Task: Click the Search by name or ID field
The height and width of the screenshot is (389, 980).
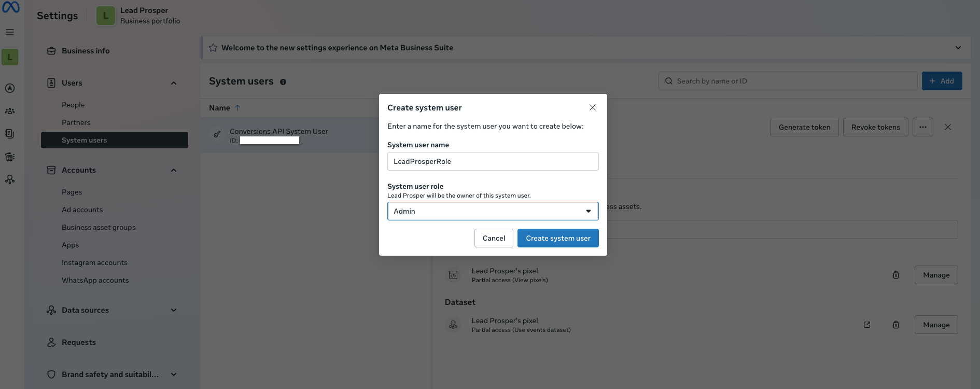Action: pyautogui.click(x=788, y=81)
